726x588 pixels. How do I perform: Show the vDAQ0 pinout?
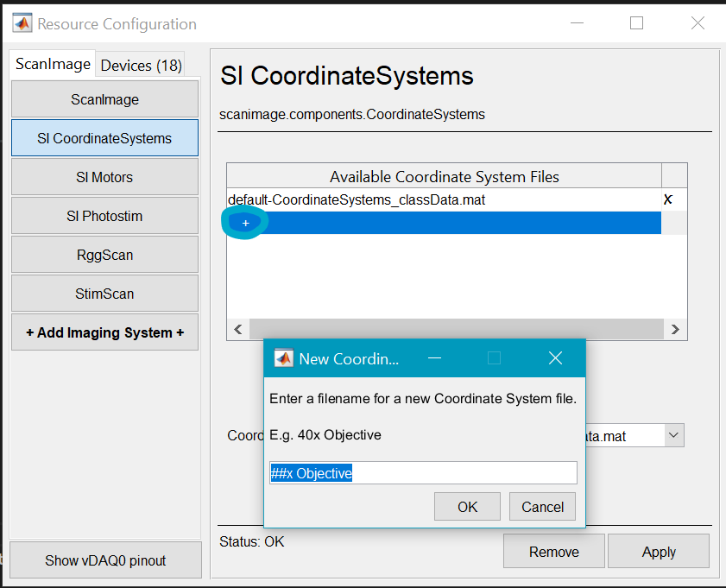point(104,560)
